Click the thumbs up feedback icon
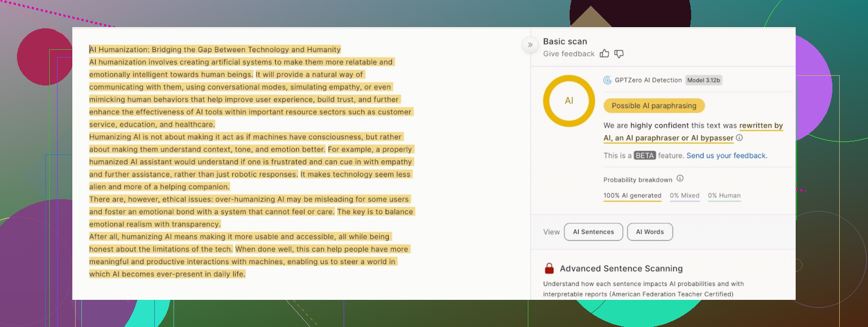Viewport: 868px width, 327px height. click(605, 54)
